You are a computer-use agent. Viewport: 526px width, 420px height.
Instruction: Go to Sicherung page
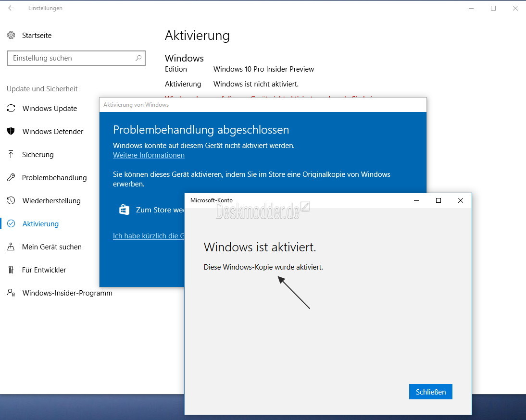pos(38,155)
